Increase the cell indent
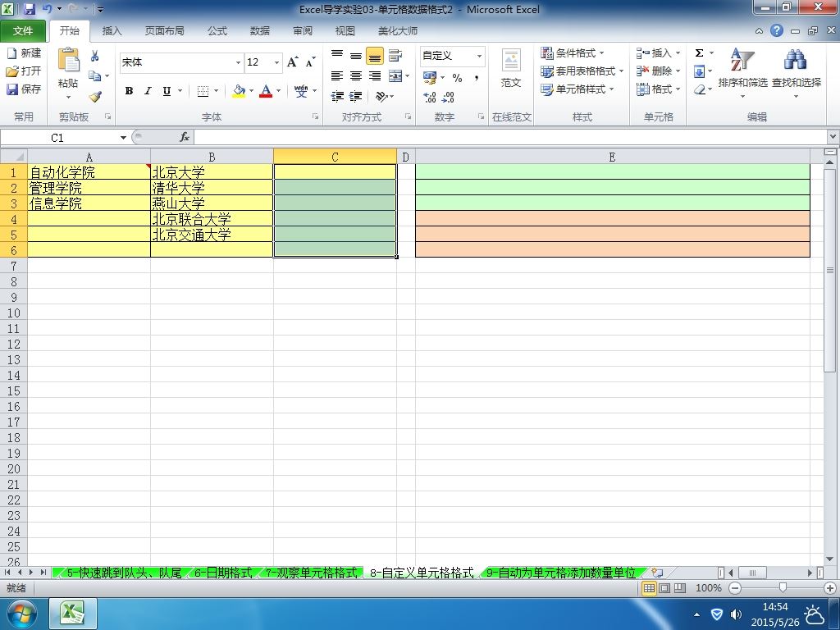The height and width of the screenshot is (630, 840). [x=356, y=97]
